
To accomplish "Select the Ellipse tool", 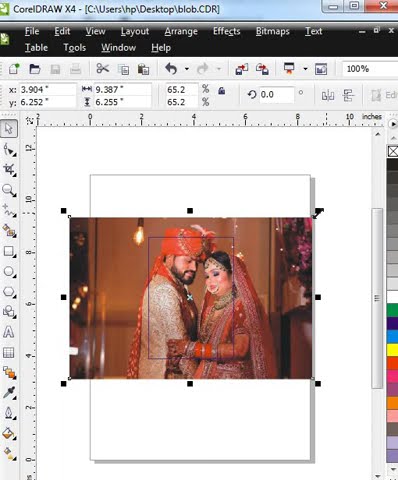I will click(9, 272).
